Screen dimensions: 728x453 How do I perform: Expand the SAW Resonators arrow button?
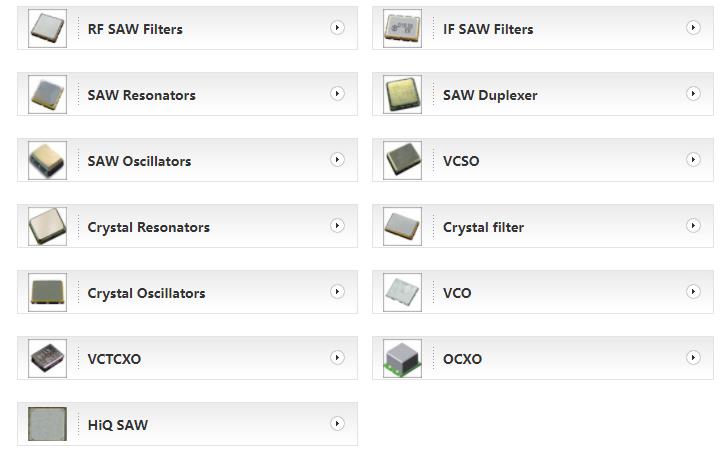[x=337, y=94]
